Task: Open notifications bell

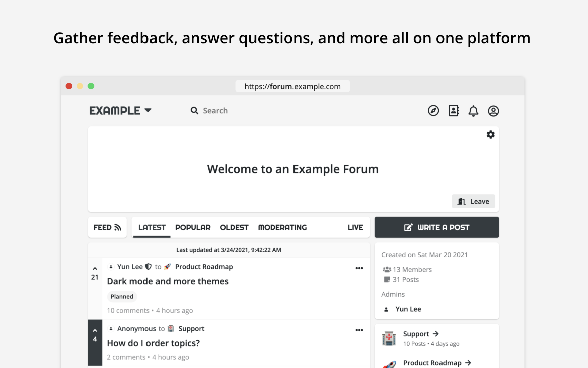Action: 473,111
